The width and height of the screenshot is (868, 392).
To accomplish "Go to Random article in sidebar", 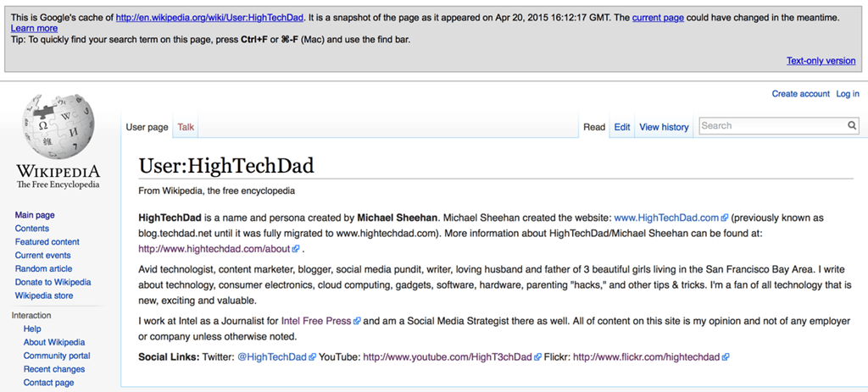I will click(x=43, y=268).
